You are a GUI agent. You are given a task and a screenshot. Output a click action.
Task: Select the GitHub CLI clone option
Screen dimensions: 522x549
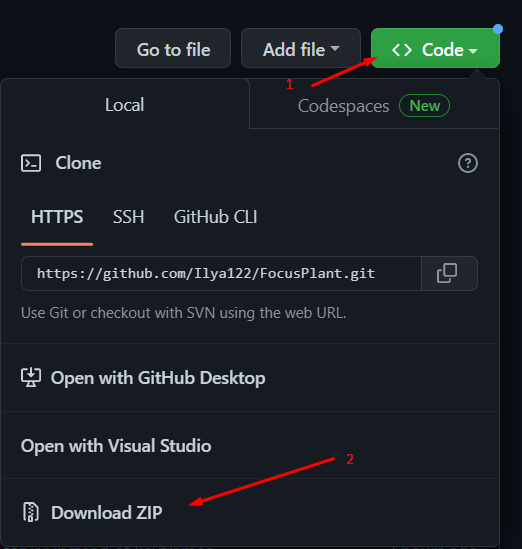pyautogui.click(x=215, y=217)
